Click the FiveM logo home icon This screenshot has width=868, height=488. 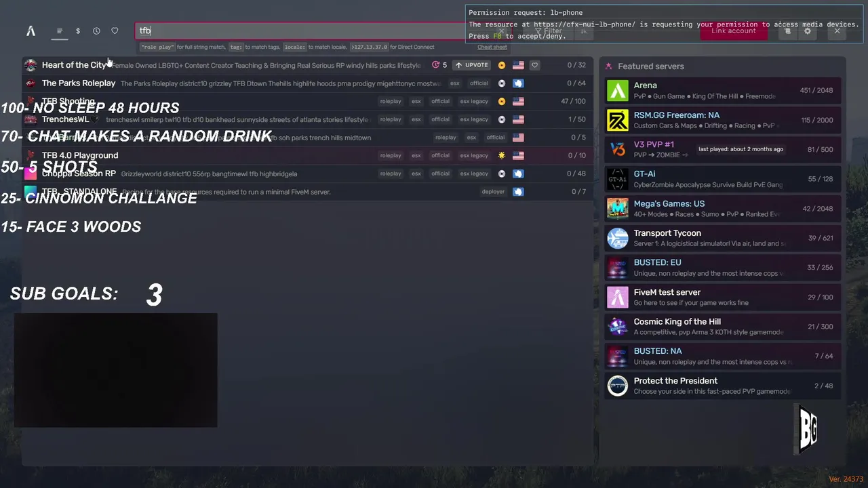coord(31,30)
